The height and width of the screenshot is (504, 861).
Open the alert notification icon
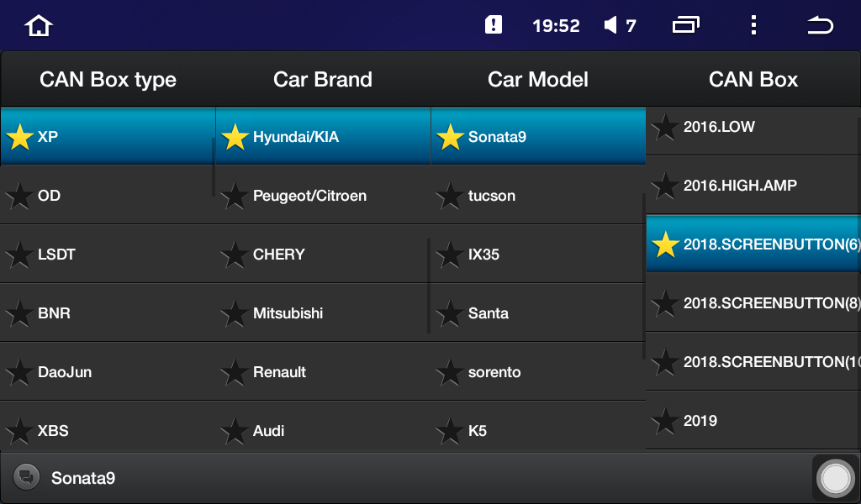[x=494, y=25]
